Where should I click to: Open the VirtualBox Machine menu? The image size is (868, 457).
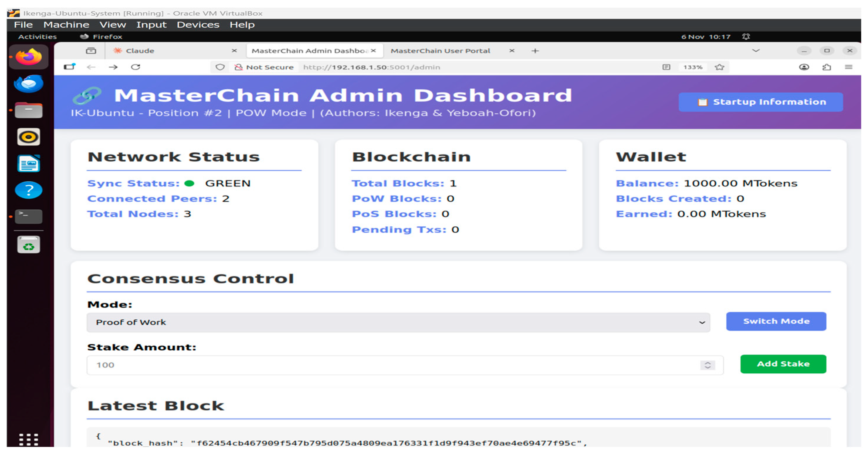coord(66,25)
